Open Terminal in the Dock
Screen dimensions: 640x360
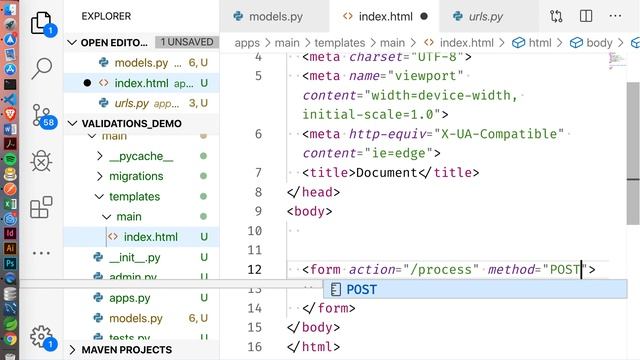(10, 84)
